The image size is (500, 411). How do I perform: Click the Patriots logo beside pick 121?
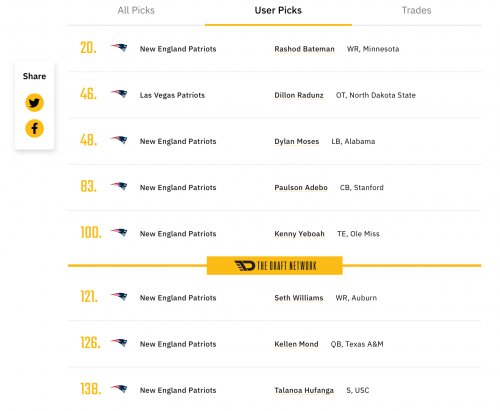[x=119, y=296]
